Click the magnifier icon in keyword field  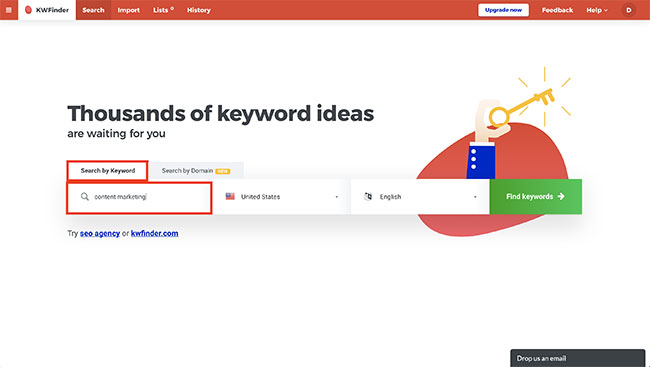(x=85, y=197)
